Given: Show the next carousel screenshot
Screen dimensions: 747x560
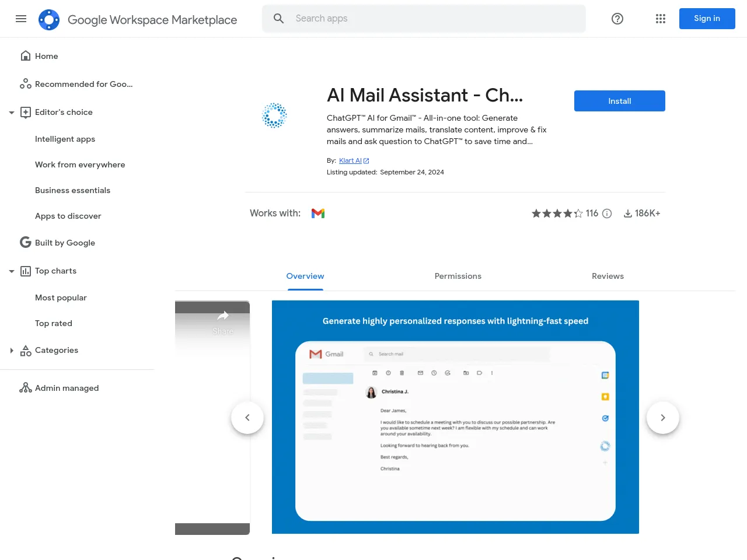Looking at the screenshot, I should click(x=662, y=418).
